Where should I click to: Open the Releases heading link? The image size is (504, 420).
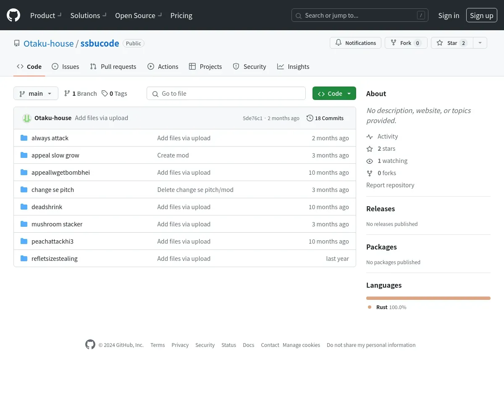click(x=381, y=208)
